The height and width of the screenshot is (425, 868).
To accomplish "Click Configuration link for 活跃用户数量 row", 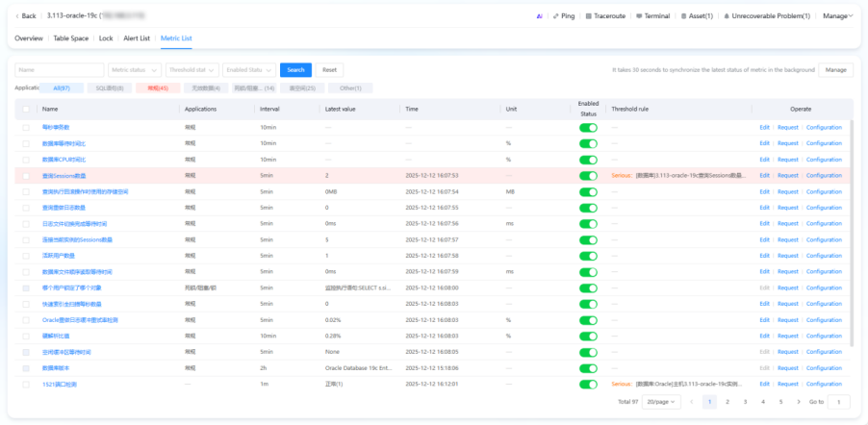I will click(824, 256).
